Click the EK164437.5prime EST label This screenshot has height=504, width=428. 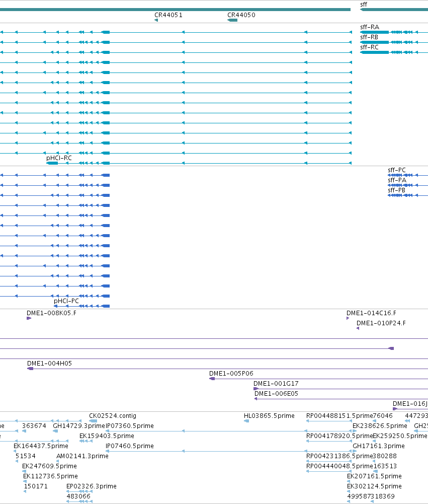(41, 446)
